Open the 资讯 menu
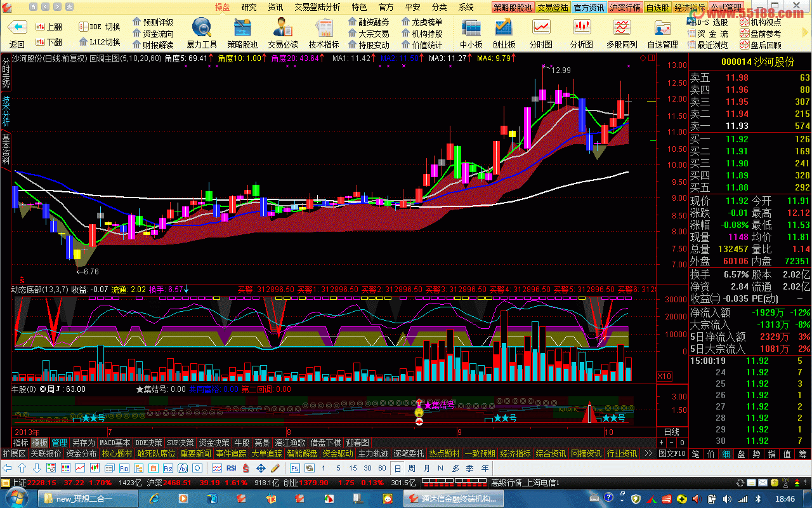The width and height of the screenshot is (812, 508). [275, 7]
